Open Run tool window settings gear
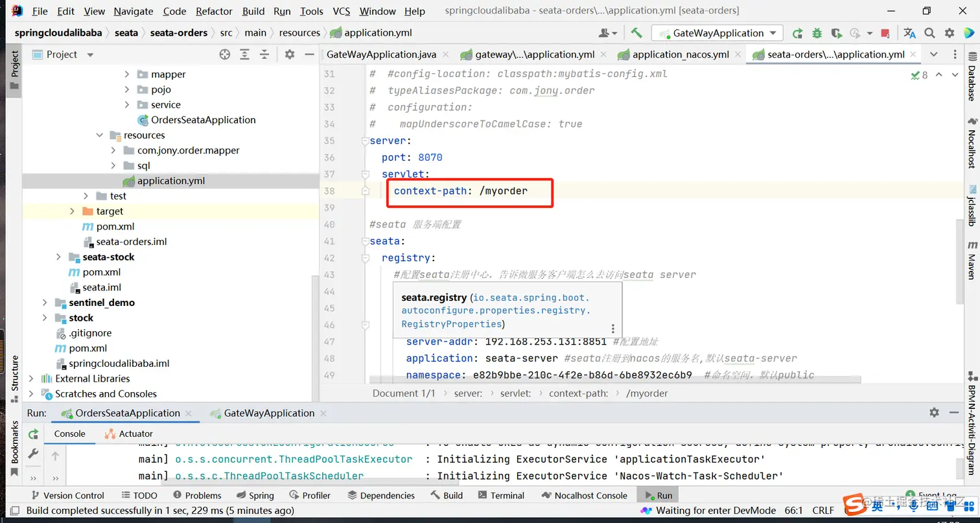 (934, 412)
